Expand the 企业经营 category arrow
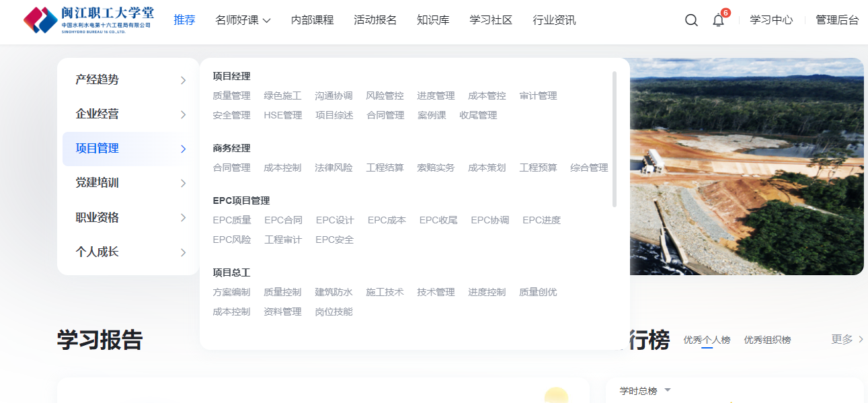Viewport: 868px width, 403px height. point(183,115)
